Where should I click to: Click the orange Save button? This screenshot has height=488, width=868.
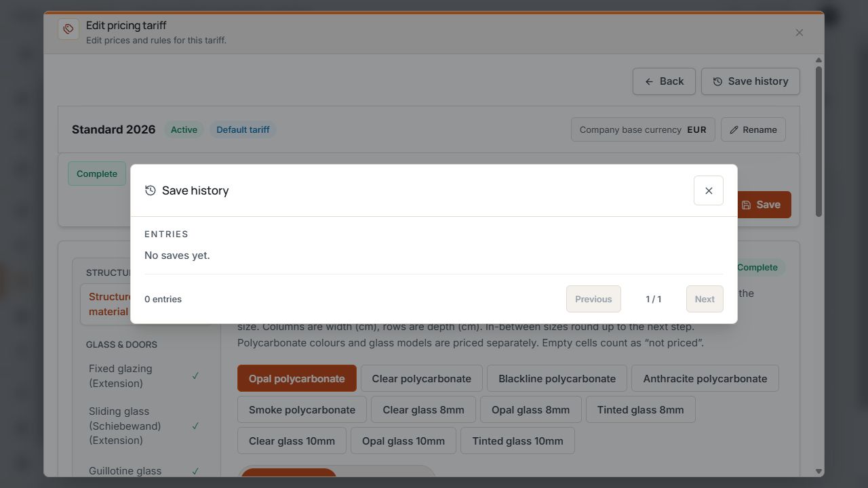(764, 205)
